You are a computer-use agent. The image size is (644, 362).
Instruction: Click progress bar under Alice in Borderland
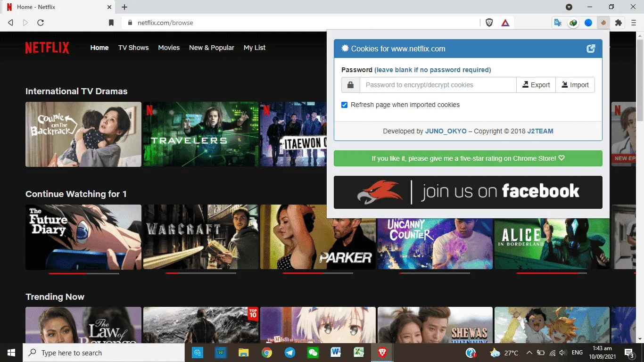[x=552, y=273]
